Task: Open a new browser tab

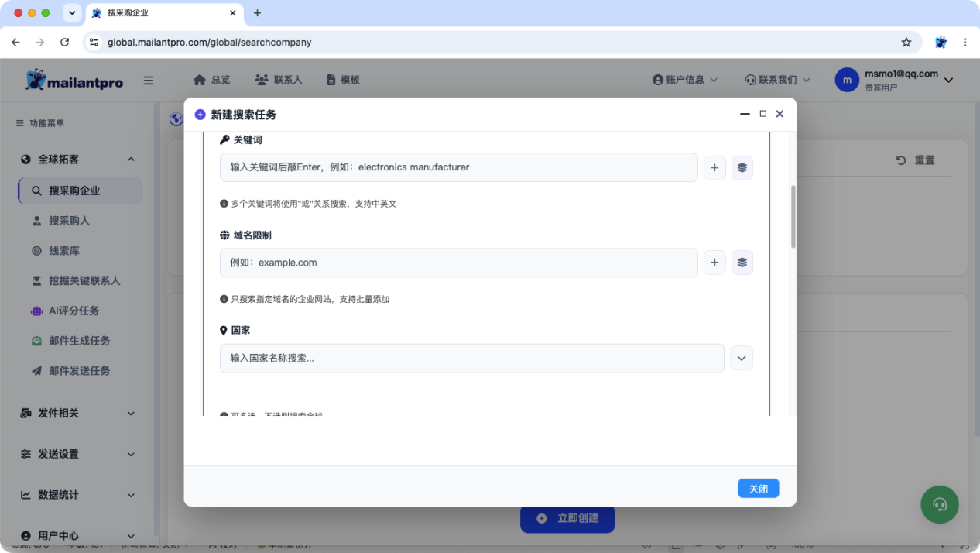Action: click(258, 13)
